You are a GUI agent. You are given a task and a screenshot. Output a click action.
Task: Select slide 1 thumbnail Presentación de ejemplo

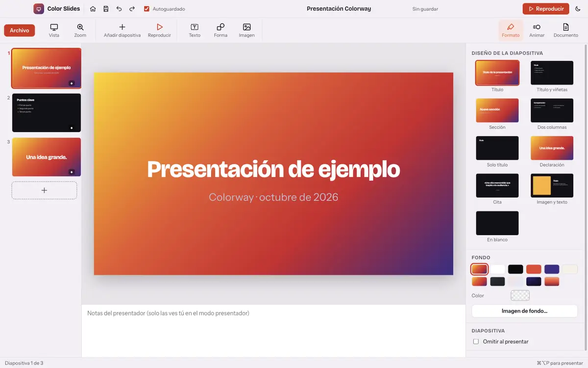tap(47, 68)
